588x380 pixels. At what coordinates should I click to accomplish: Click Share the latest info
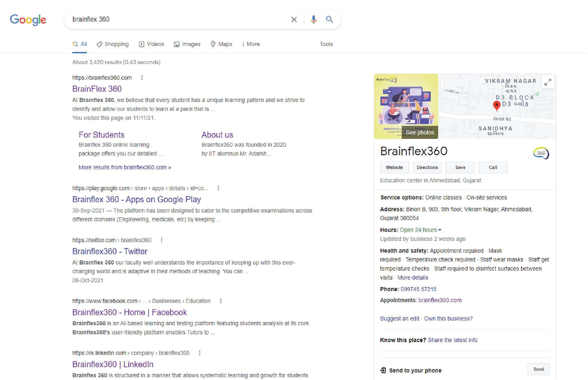[452, 340]
